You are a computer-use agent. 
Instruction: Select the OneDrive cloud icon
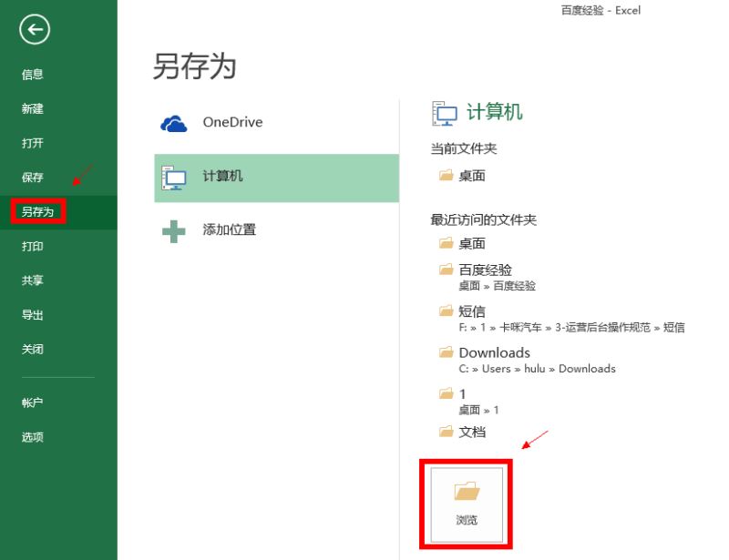pyautogui.click(x=173, y=123)
